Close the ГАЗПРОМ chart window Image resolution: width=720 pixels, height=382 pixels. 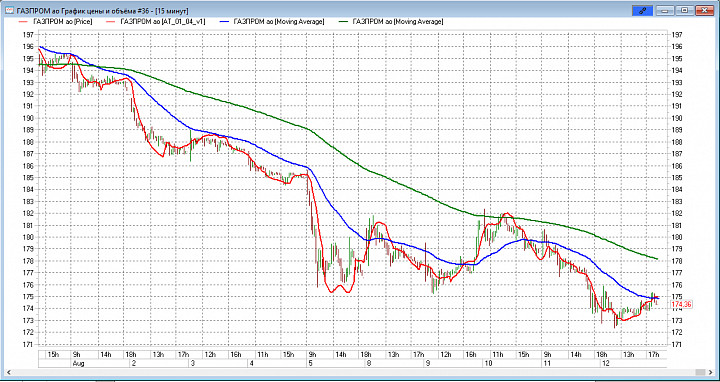pos(704,10)
